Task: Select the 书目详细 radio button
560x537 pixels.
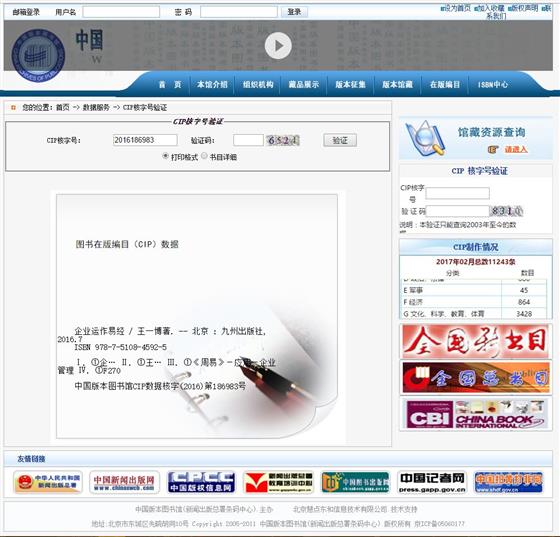Action: [x=204, y=156]
